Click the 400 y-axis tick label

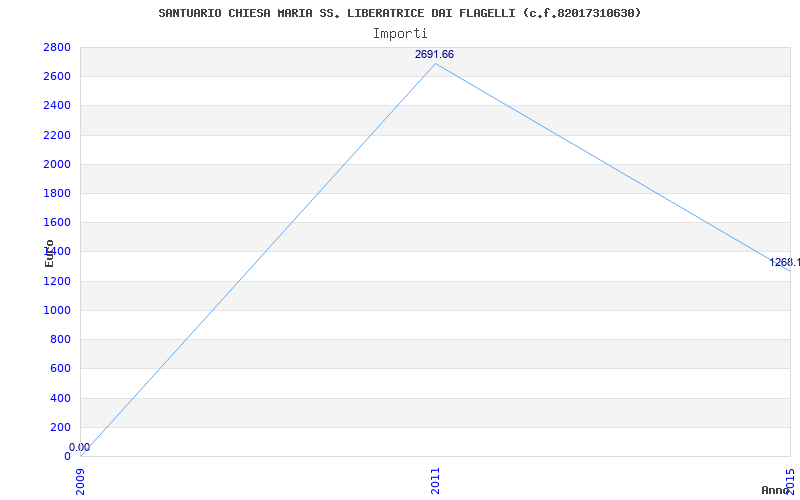(x=60, y=398)
